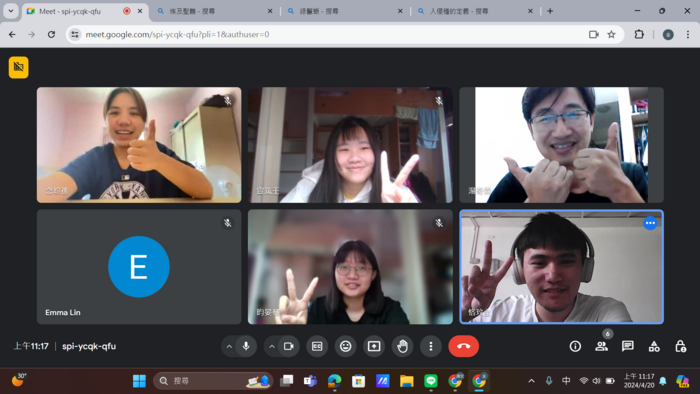Toggle the camera button in Meet controls
Image resolution: width=700 pixels, height=394 pixels.
click(x=289, y=346)
